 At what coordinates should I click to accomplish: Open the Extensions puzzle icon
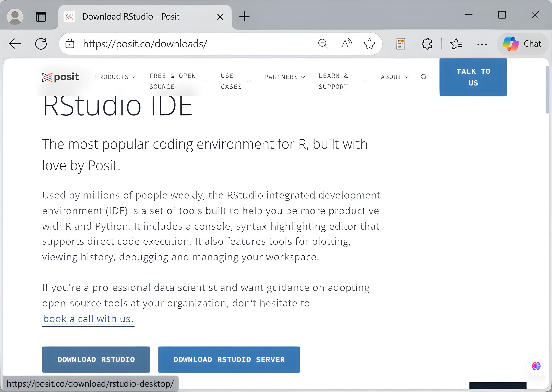pyautogui.click(x=427, y=44)
